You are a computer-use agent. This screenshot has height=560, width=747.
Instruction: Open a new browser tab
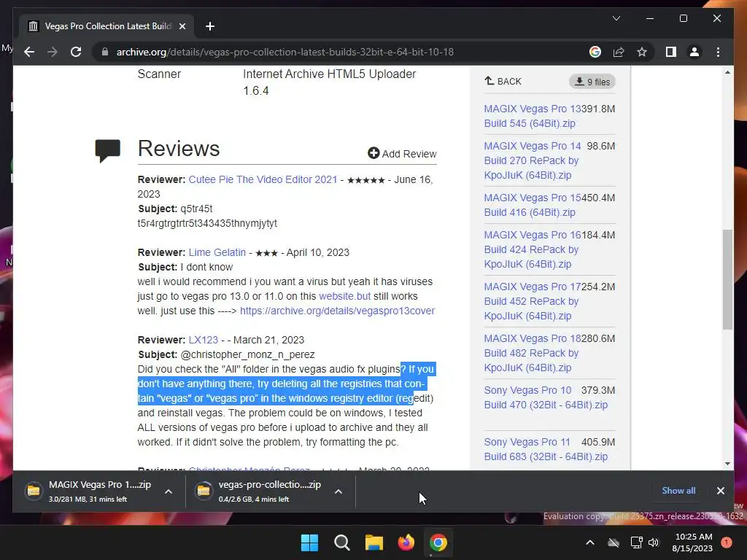click(x=210, y=26)
